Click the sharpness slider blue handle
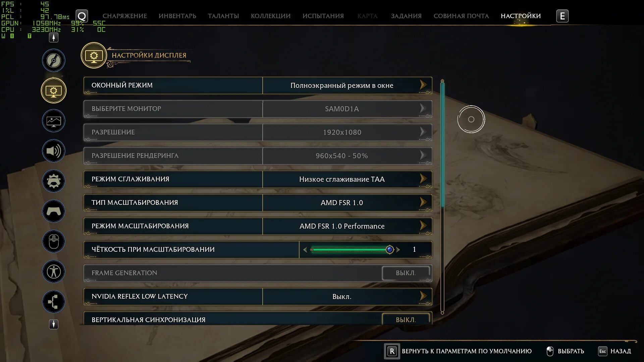 pyautogui.click(x=389, y=250)
